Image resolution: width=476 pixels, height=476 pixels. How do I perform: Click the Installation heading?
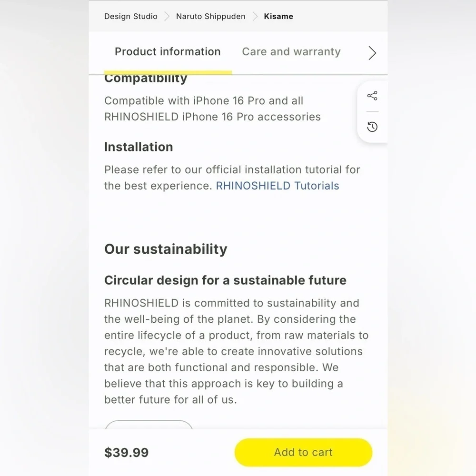(x=139, y=147)
